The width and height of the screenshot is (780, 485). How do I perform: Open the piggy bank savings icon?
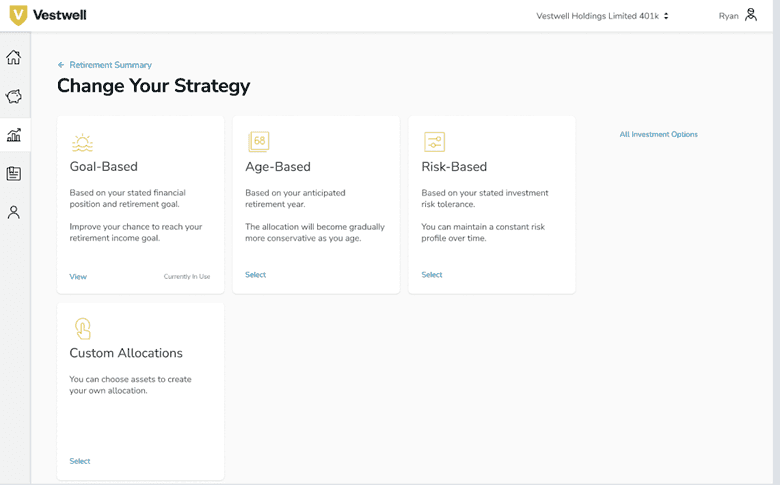[14, 97]
